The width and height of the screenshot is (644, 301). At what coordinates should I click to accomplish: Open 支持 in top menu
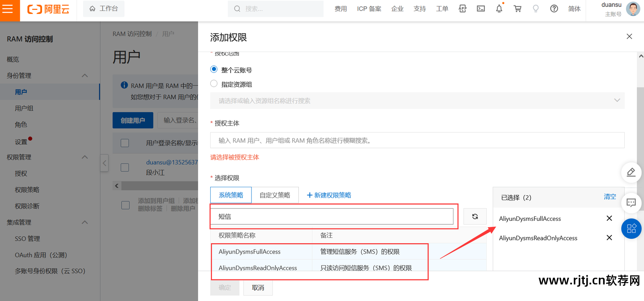tap(419, 9)
